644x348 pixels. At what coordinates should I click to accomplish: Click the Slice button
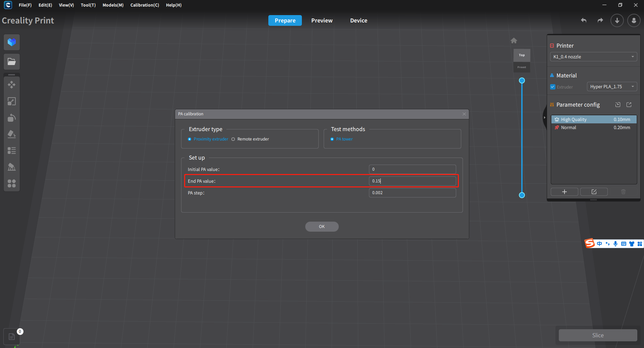pos(598,335)
